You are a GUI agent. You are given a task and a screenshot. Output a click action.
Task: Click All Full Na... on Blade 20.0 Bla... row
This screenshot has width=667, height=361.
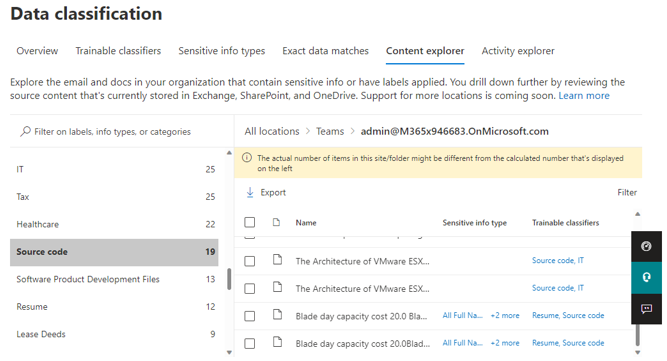tap(462, 316)
